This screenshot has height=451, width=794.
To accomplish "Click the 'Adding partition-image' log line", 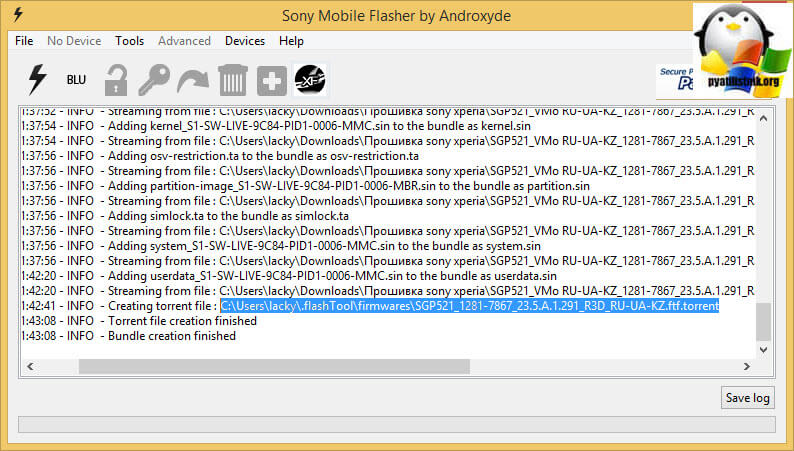I will [x=305, y=186].
